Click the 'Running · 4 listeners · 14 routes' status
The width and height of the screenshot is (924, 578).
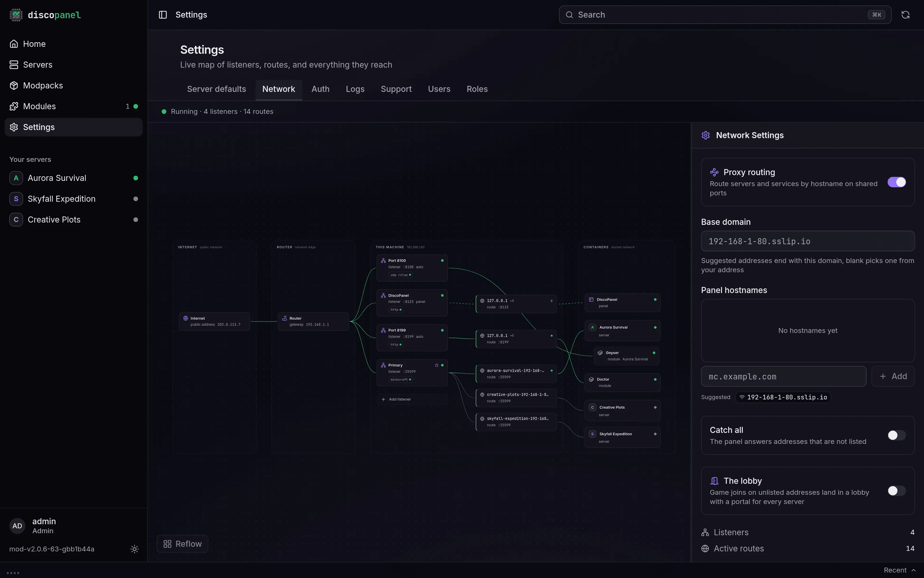tap(218, 112)
